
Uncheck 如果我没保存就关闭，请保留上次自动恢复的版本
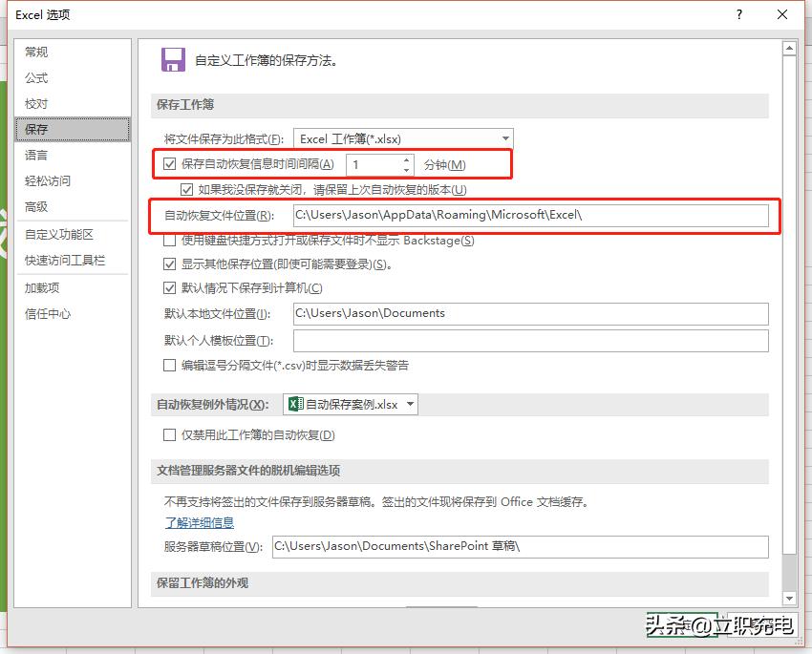tap(187, 189)
